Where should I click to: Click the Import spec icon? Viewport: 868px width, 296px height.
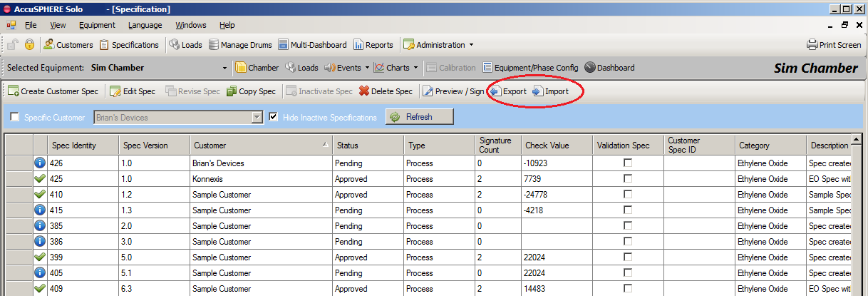537,91
